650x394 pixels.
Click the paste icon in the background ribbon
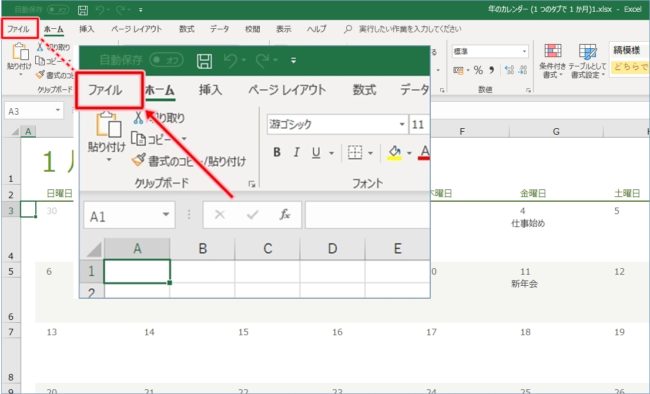(x=20, y=52)
